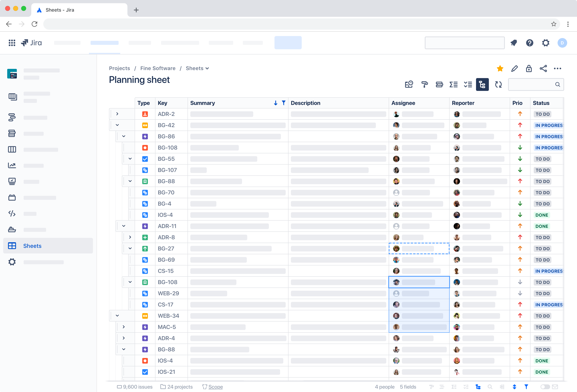577x392 pixels.
Task: Expand the MAC-5 row
Action: [x=124, y=327]
